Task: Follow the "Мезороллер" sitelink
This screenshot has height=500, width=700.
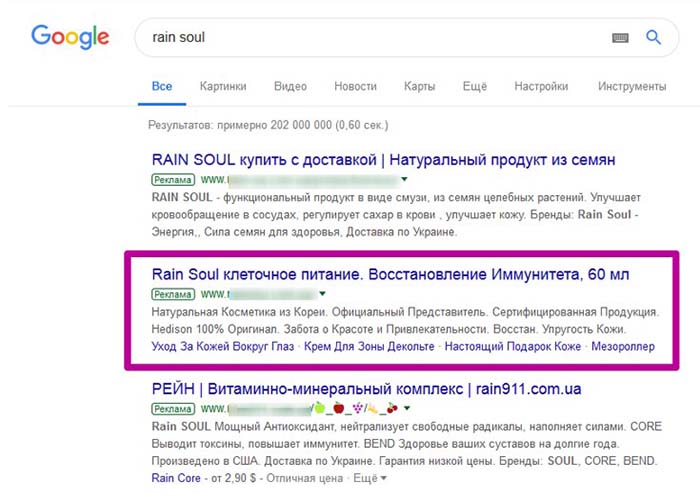Action: (x=622, y=346)
